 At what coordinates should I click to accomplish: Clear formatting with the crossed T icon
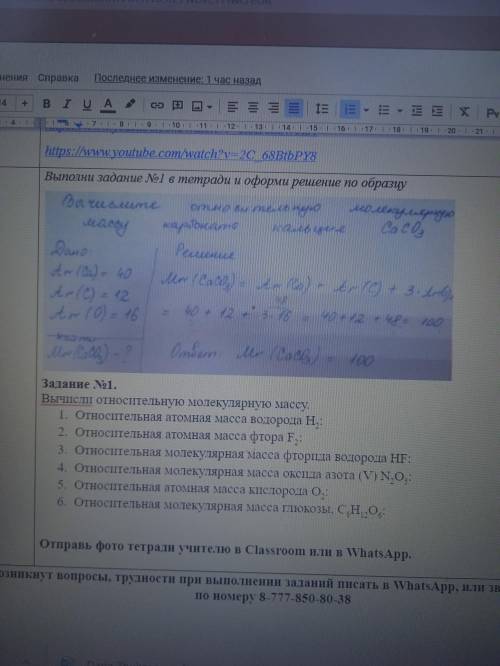[464, 112]
